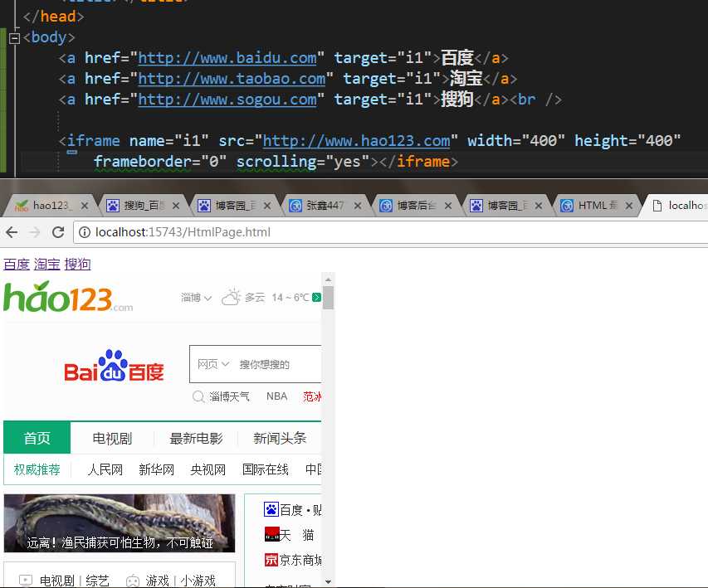The height and width of the screenshot is (588, 708).
Task: Open the 游戏 category link
Action: (x=157, y=581)
